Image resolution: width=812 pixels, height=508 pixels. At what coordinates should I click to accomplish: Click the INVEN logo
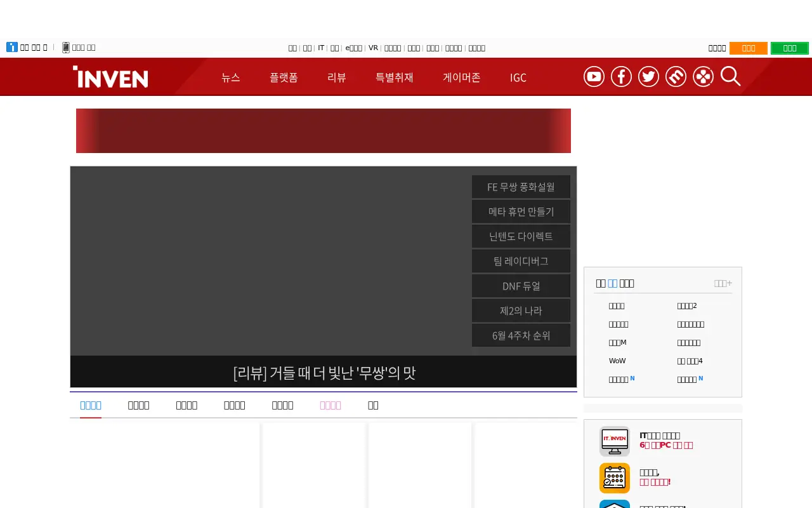click(x=110, y=77)
